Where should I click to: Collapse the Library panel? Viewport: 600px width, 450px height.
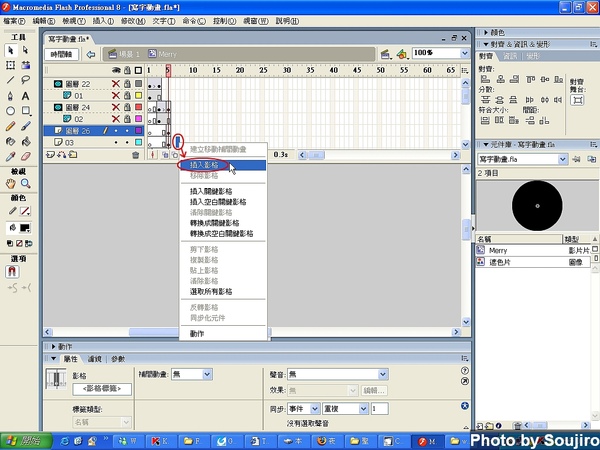(x=486, y=145)
